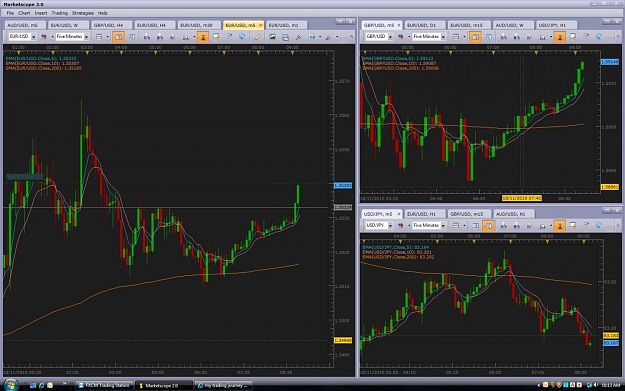Toggle the unhighlighted window-mode button, USD/JPY toolbar
This screenshot has height=391, width=625.
pos(475,226)
